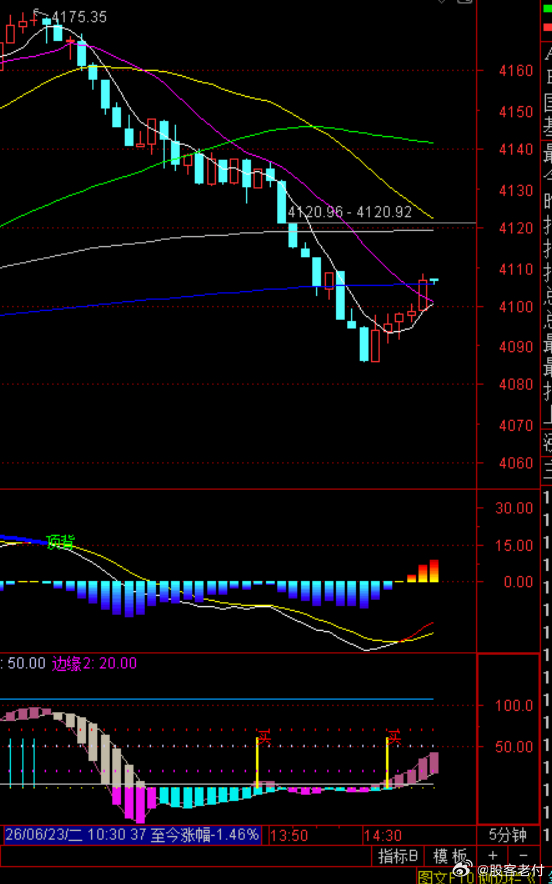Click the 4120.96 - 4120.92 gap label
Screen dimensions: 552x884
pyautogui.click(x=350, y=213)
